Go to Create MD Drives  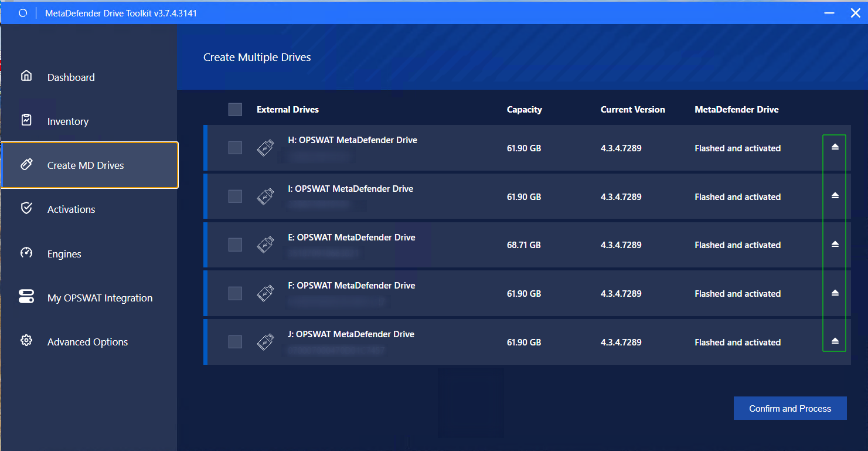[x=90, y=165]
